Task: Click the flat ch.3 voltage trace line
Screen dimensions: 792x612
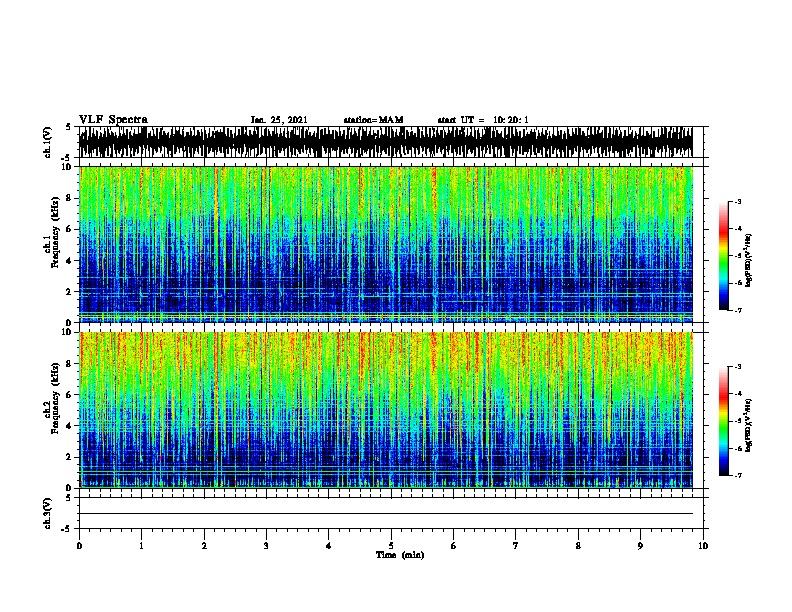Action: coord(385,514)
